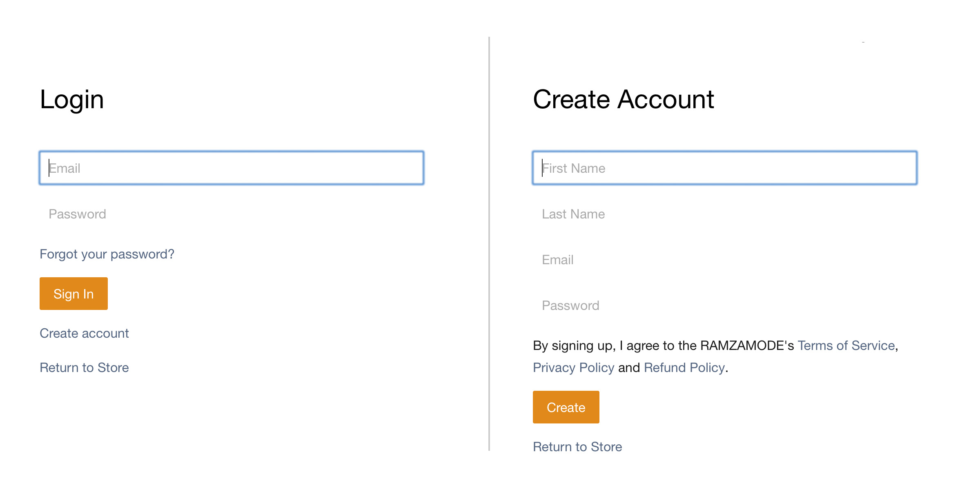Image resolution: width=980 pixels, height=490 pixels.
Task: Focus the Email field in Create Account
Action: (x=725, y=260)
